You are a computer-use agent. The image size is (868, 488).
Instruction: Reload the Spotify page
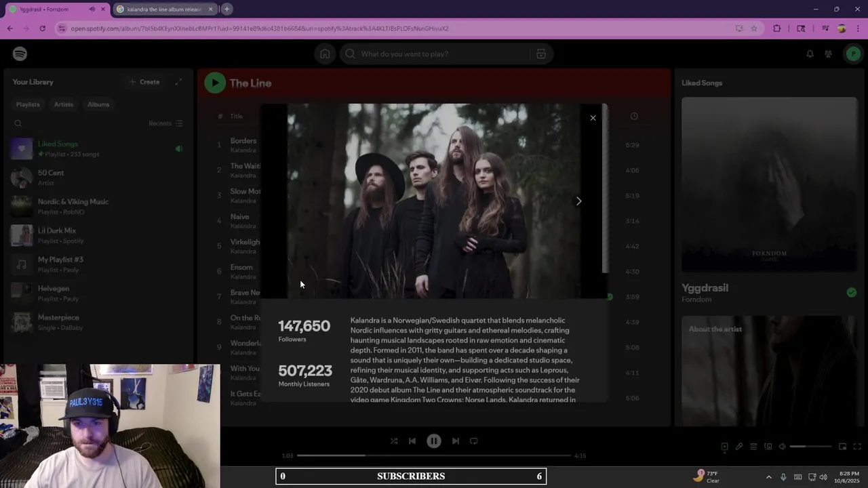click(42, 28)
